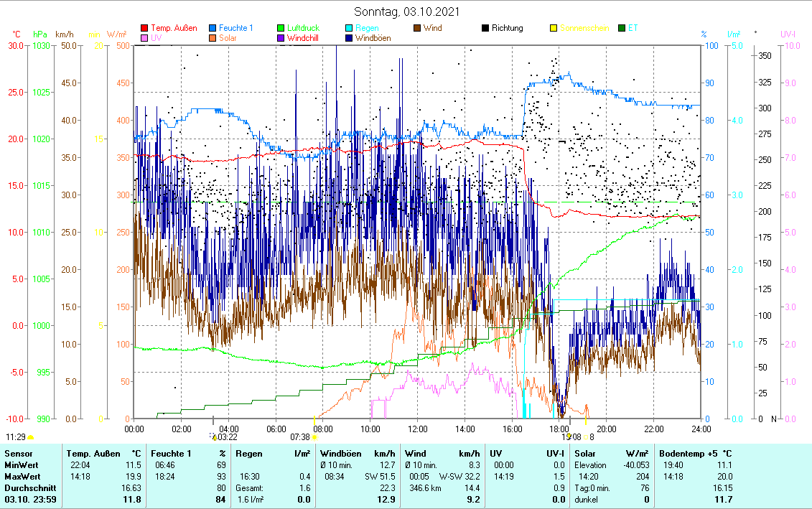Click the Regen column header in the table
The width and height of the screenshot is (812, 509).
tap(248, 454)
